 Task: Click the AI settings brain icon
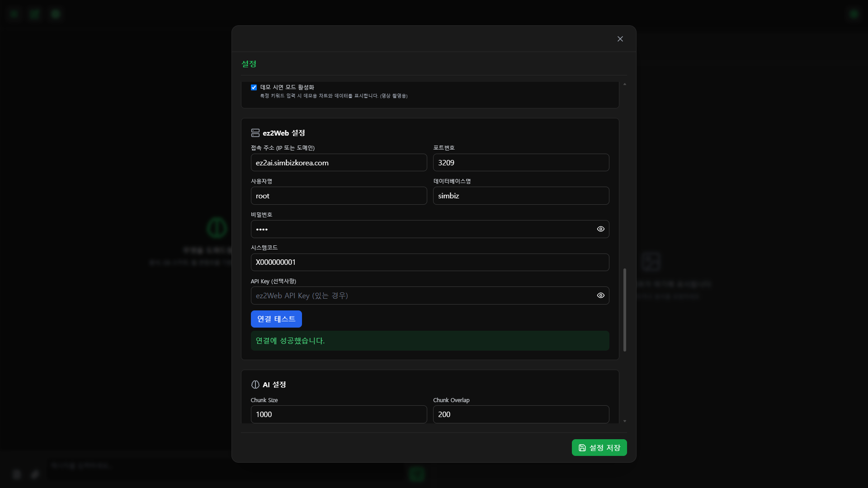(x=255, y=385)
